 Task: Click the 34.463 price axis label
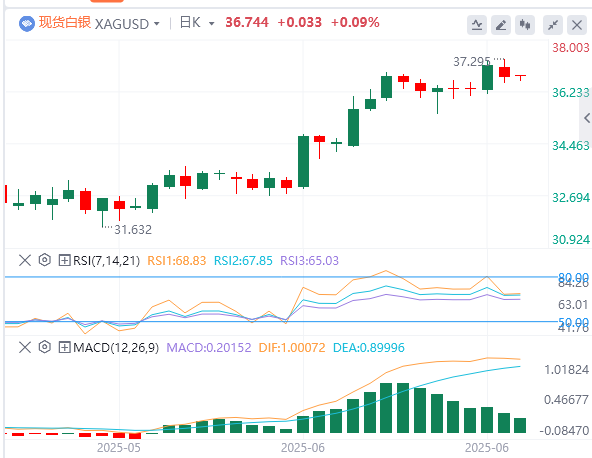click(x=570, y=145)
